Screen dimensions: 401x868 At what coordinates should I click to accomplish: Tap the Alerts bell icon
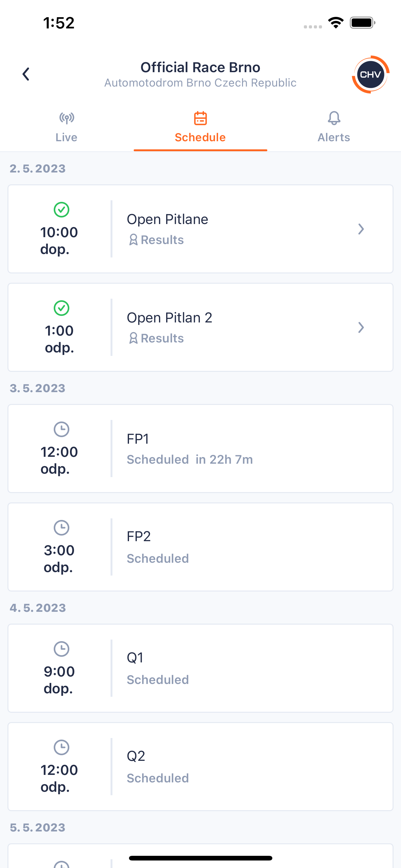click(334, 118)
